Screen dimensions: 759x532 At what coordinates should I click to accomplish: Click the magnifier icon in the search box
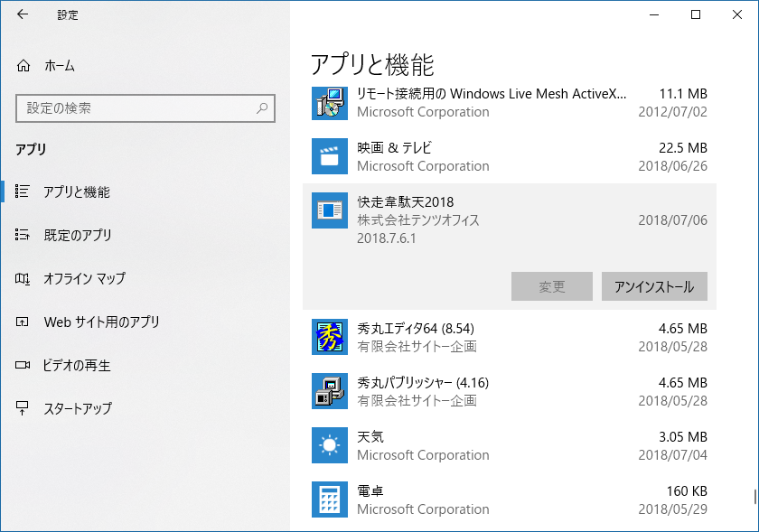coord(262,108)
